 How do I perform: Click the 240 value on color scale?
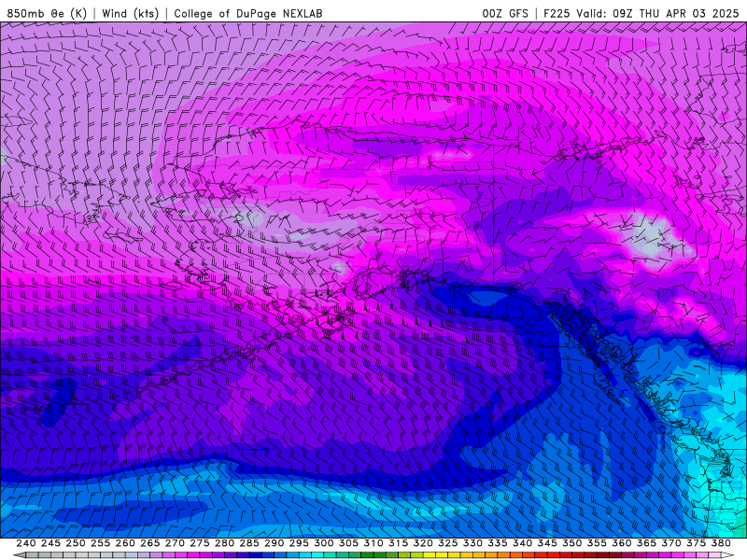click(x=26, y=543)
